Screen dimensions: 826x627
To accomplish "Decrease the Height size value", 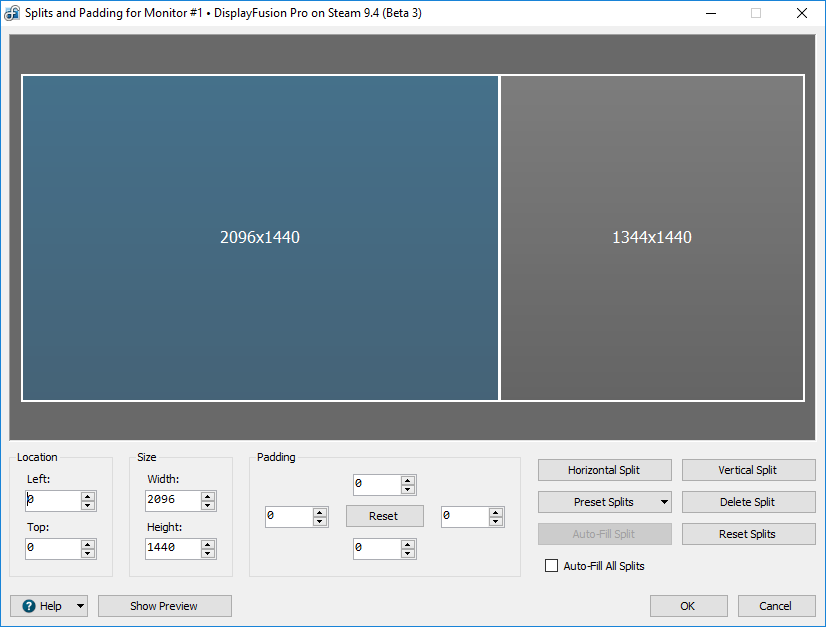I will click(x=208, y=553).
